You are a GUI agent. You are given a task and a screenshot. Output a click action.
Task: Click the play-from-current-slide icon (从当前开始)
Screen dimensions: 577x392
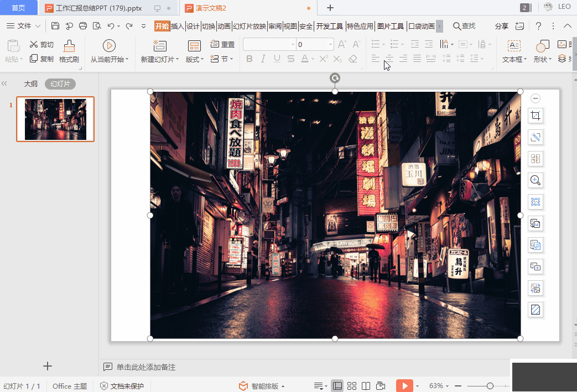110,46
